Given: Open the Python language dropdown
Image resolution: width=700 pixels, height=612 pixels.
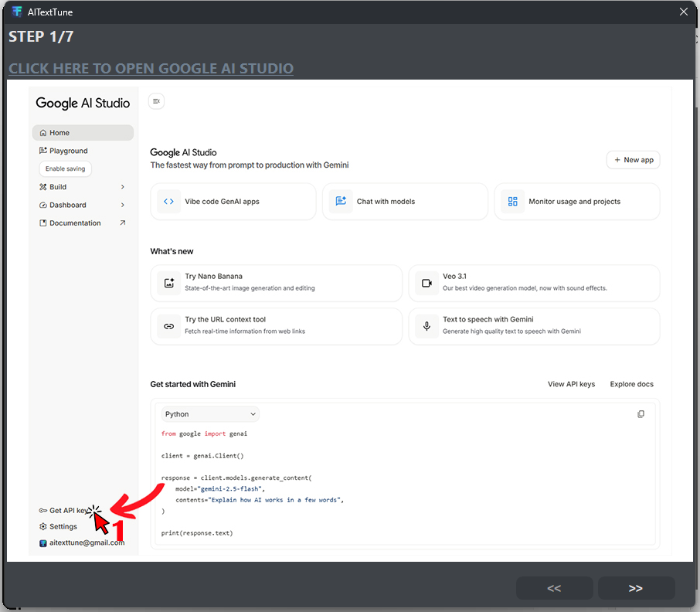Looking at the screenshot, I should click(x=210, y=414).
